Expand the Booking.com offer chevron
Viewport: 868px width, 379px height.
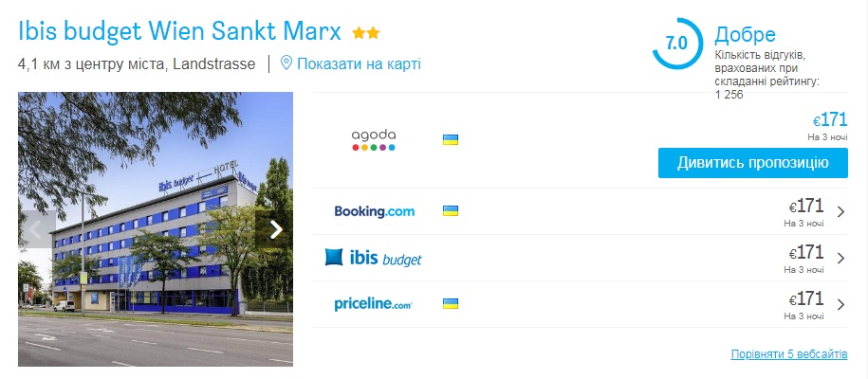tap(840, 211)
